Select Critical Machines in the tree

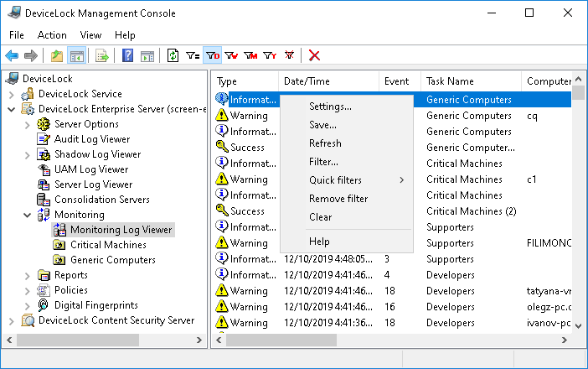pyautogui.click(x=108, y=245)
